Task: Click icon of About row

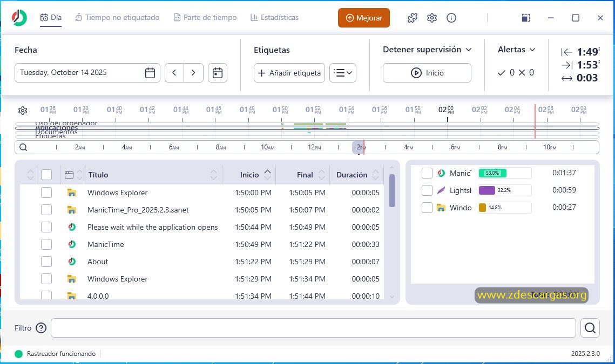Action: click(x=72, y=262)
